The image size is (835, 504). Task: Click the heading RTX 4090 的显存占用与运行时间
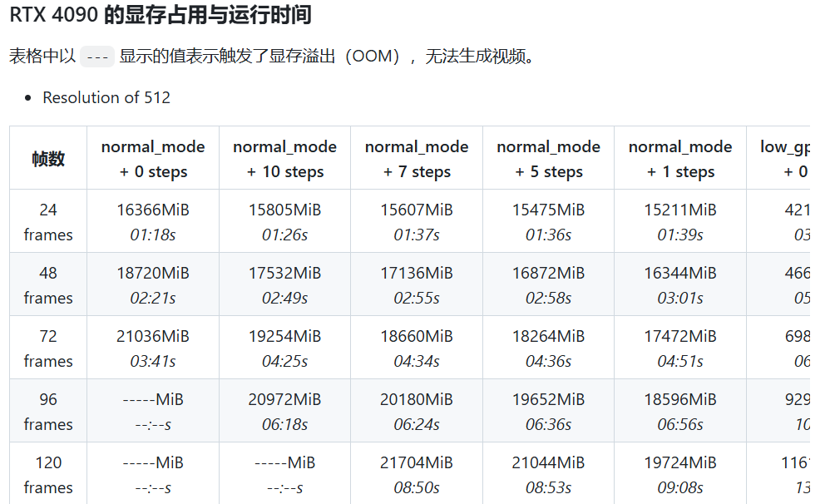click(x=161, y=14)
